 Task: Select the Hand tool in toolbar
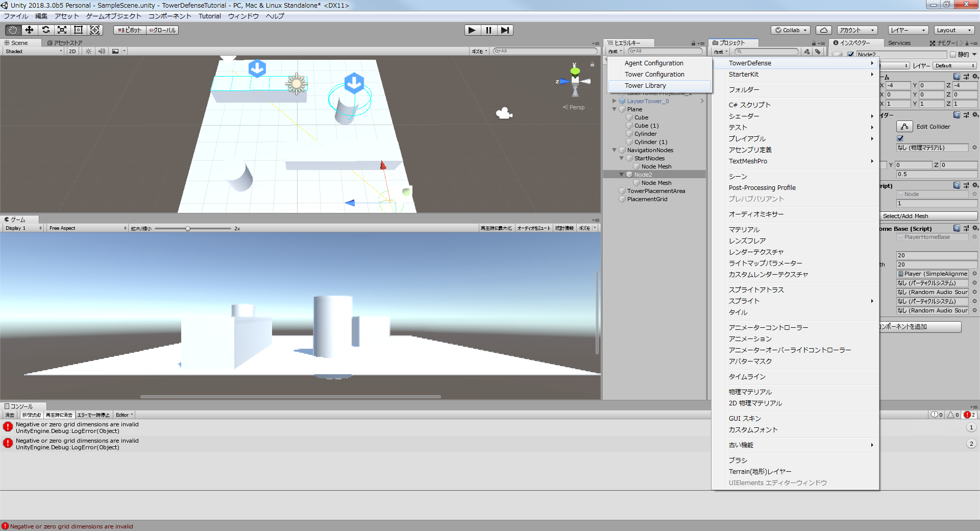(13, 30)
